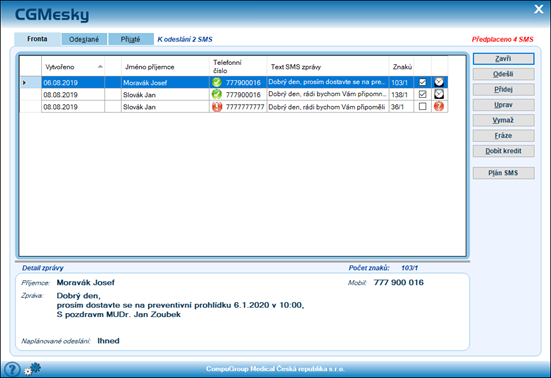Select Slovák Jan in the 36/1 row
551x378 pixels.
point(165,106)
